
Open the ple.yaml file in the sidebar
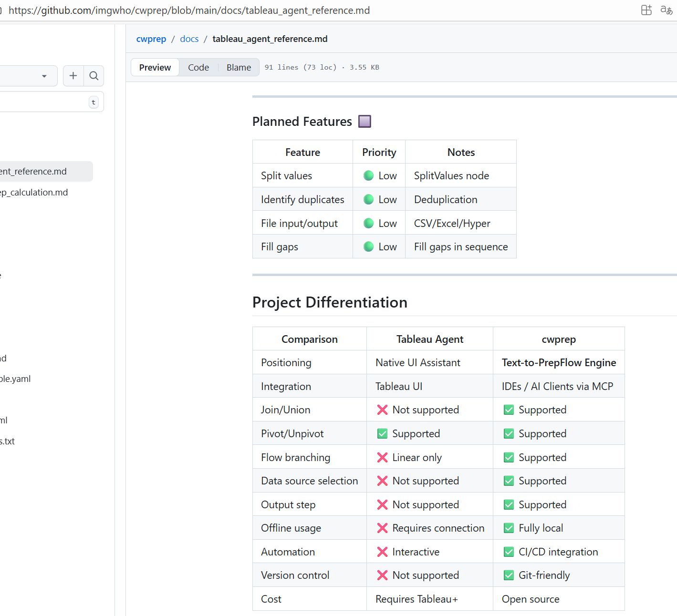(x=15, y=379)
